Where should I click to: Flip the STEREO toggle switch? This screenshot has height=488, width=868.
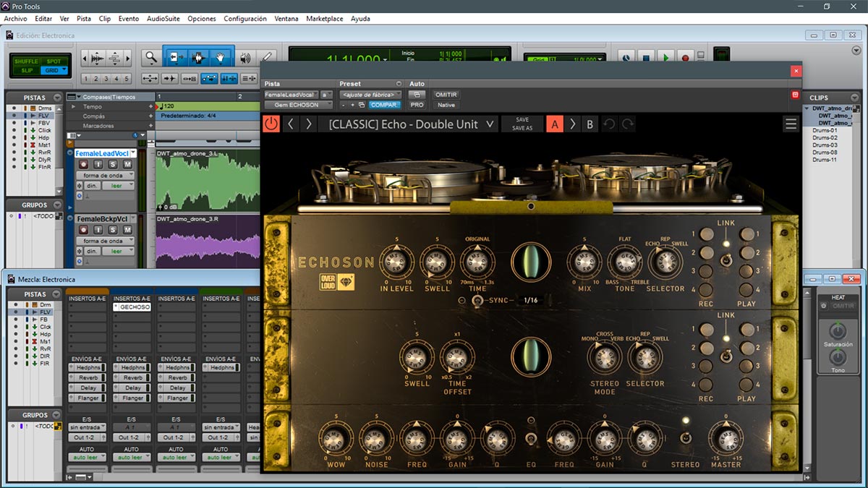(x=684, y=437)
